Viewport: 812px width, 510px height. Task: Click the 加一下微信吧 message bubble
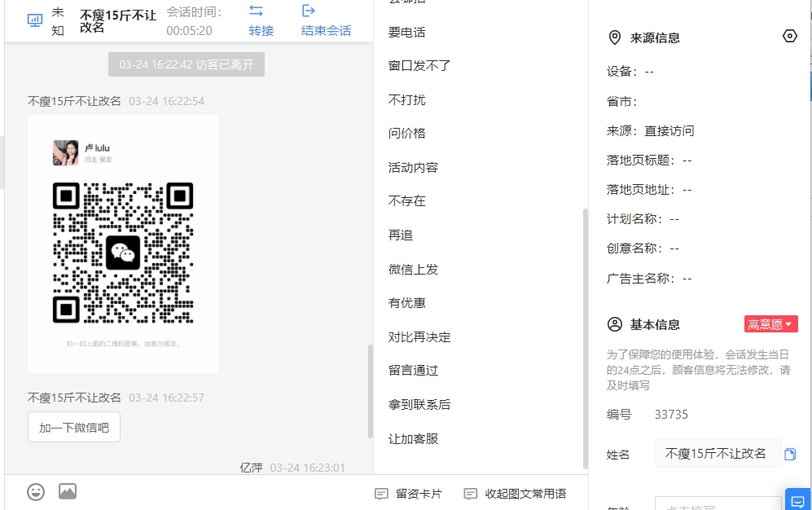74,427
